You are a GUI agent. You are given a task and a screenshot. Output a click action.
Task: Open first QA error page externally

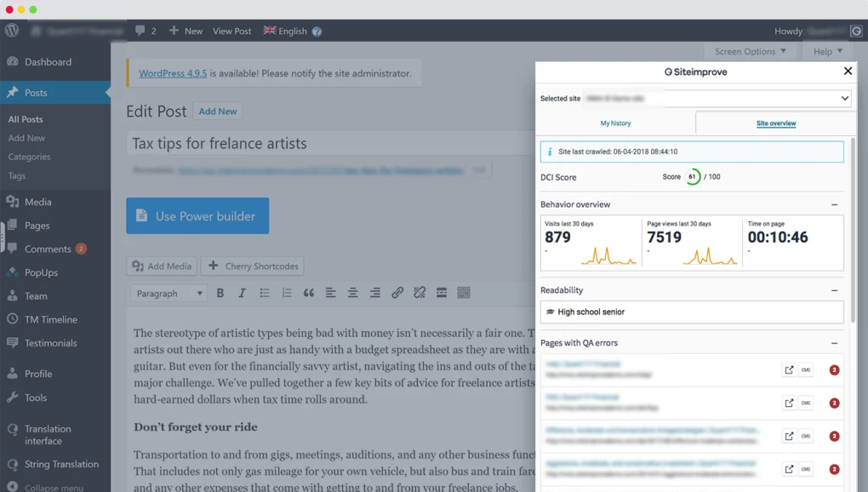(789, 369)
